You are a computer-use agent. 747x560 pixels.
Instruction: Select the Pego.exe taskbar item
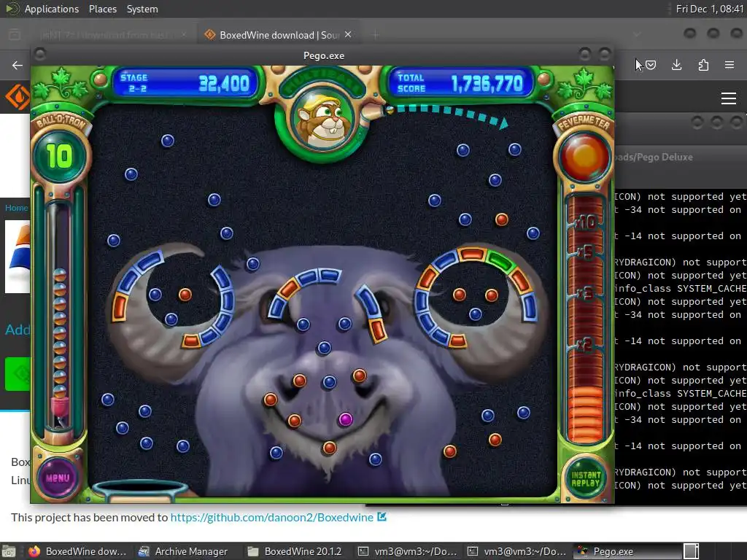[627, 551]
